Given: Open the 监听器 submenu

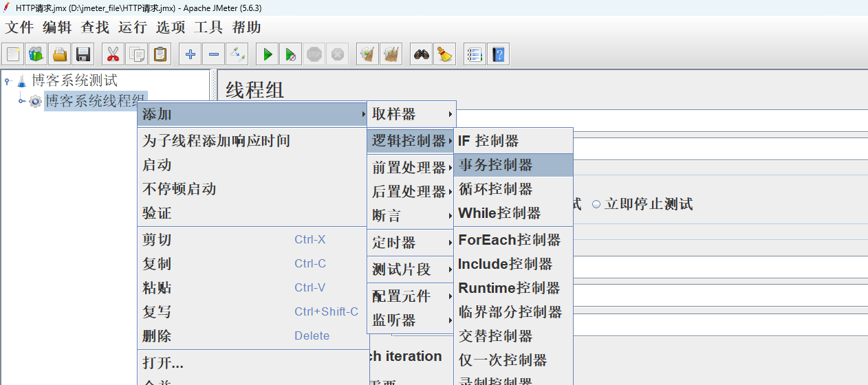Looking at the screenshot, I should (411, 320).
